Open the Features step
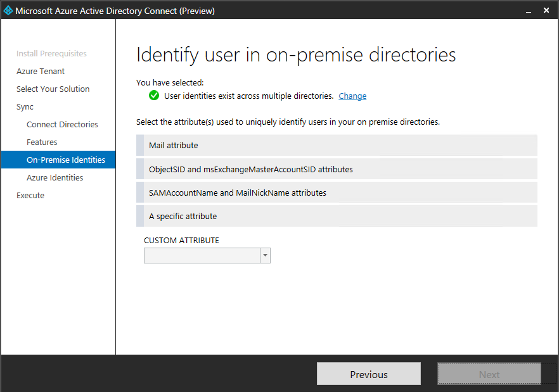The height and width of the screenshot is (392, 559). coord(42,142)
